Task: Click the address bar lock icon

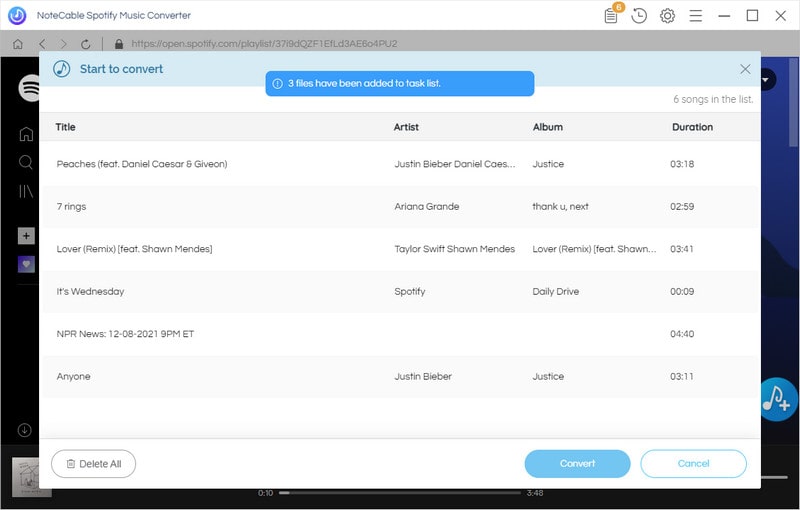Action: [x=119, y=44]
